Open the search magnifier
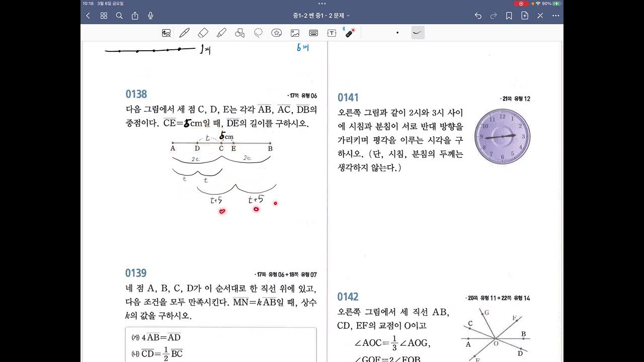This screenshot has height=362, width=644. [x=119, y=16]
